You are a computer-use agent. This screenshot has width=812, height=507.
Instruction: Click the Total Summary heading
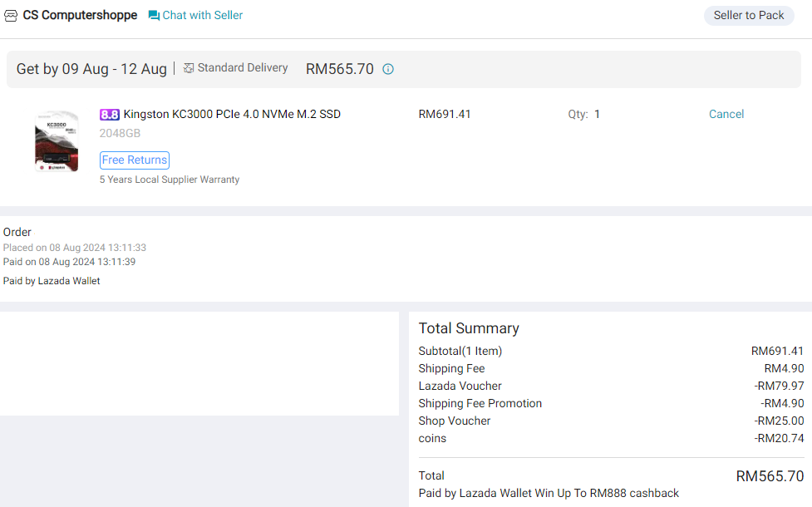pyautogui.click(x=469, y=328)
